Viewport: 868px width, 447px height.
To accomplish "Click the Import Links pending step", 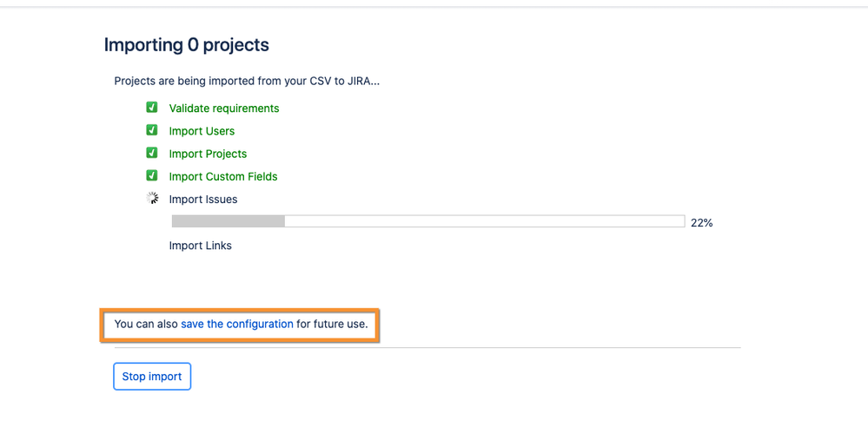I will click(200, 246).
